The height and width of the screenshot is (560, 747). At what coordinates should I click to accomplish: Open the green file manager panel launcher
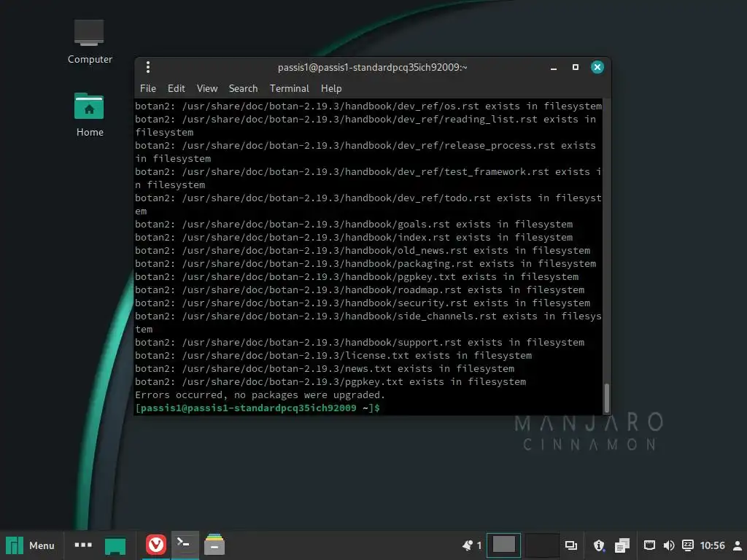point(115,545)
